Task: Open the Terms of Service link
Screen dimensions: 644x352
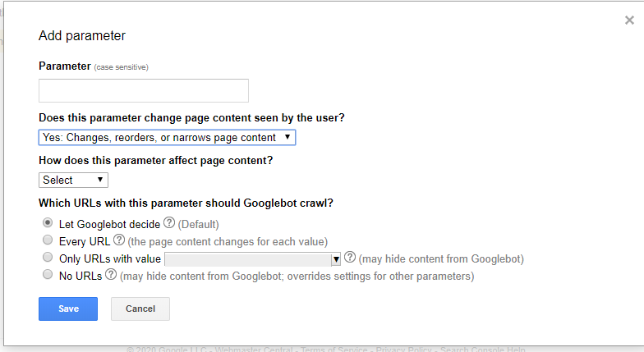Action: click(333, 350)
